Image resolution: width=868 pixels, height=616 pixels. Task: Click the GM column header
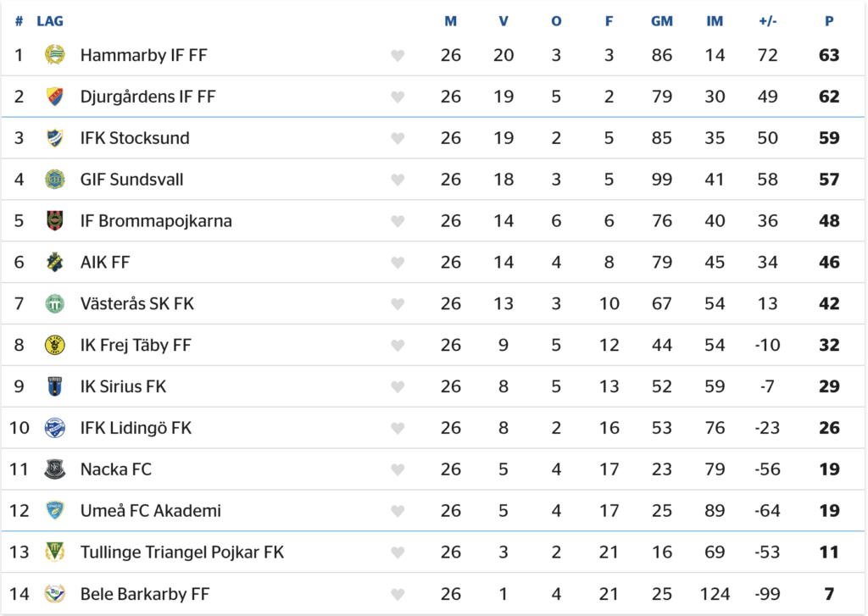tap(661, 21)
